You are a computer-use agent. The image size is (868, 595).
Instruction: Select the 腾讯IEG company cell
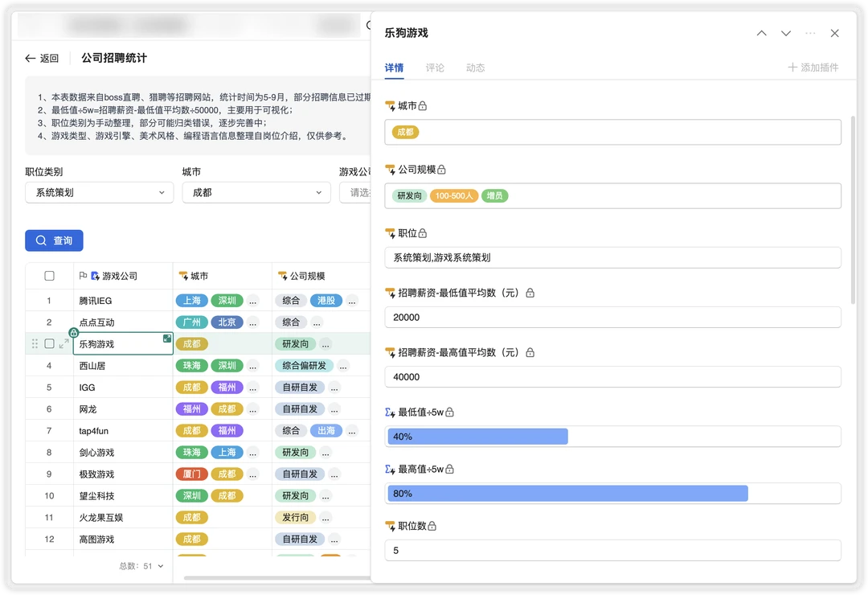tap(123, 301)
